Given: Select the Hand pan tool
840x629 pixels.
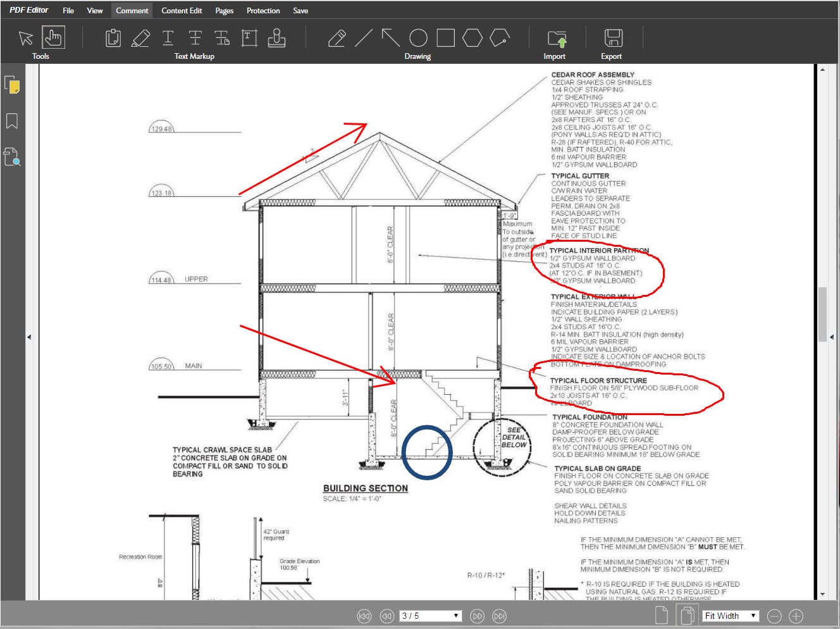Looking at the screenshot, I should [x=54, y=38].
